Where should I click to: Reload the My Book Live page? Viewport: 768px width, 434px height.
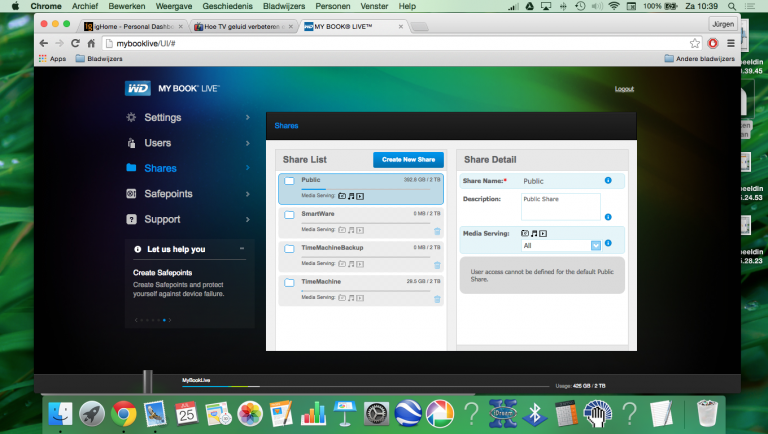click(x=75, y=43)
